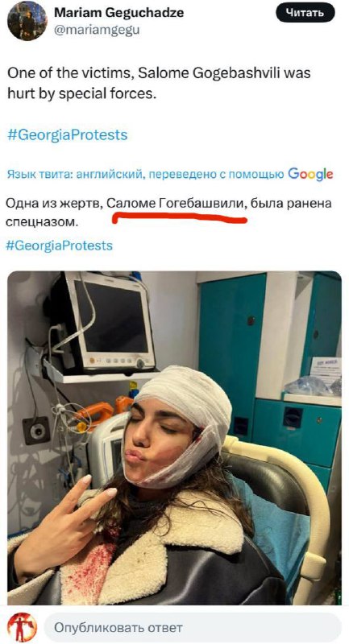
Task: Click the Google logo in the translation line
Action: pos(310,174)
